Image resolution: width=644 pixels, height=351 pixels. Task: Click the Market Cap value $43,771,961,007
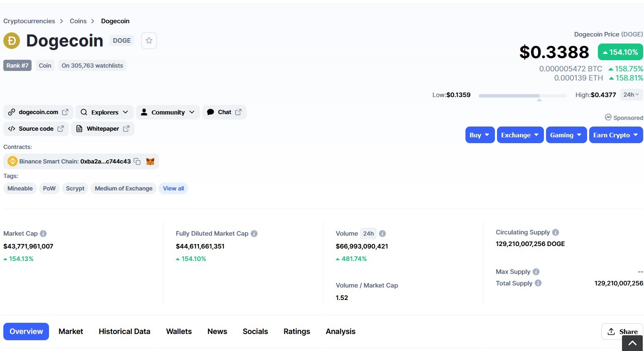coord(28,246)
